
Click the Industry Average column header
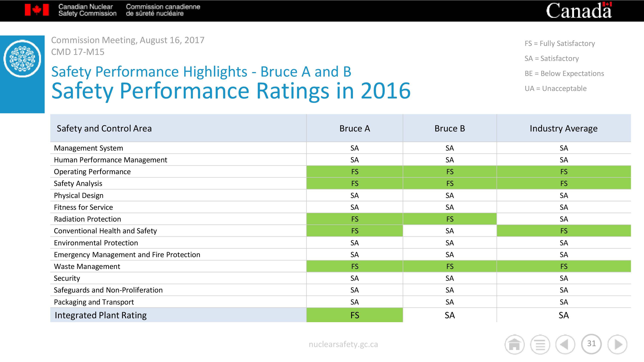coord(563,128)
